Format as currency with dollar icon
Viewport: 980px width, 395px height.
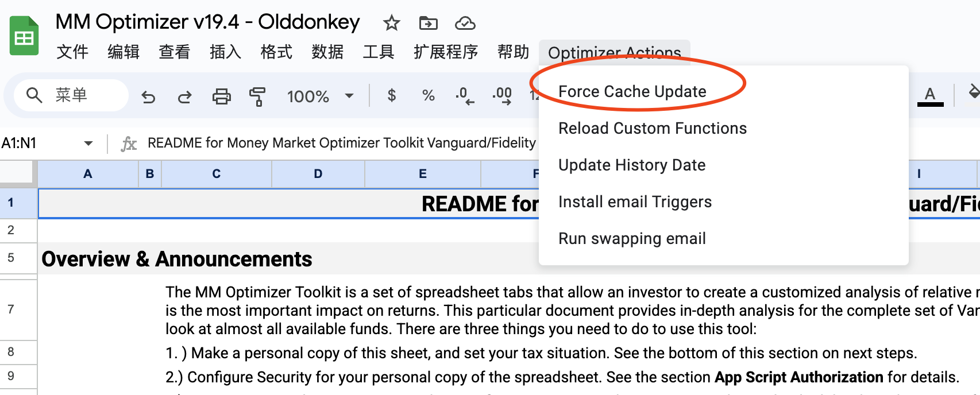pos(391,95)
